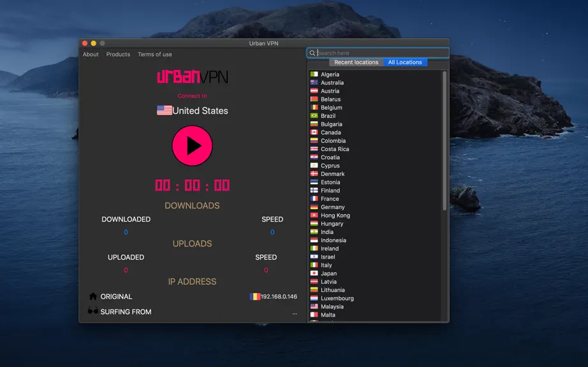Select the Australia flag icon
This screenshot has width=588, height=367.
(x=314, y=82)
